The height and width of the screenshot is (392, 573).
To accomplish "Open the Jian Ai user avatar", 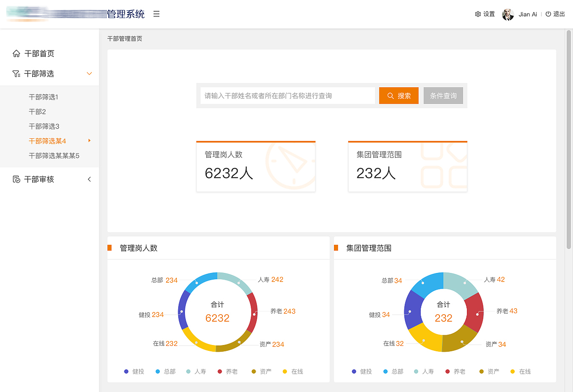I will point(507,14).
